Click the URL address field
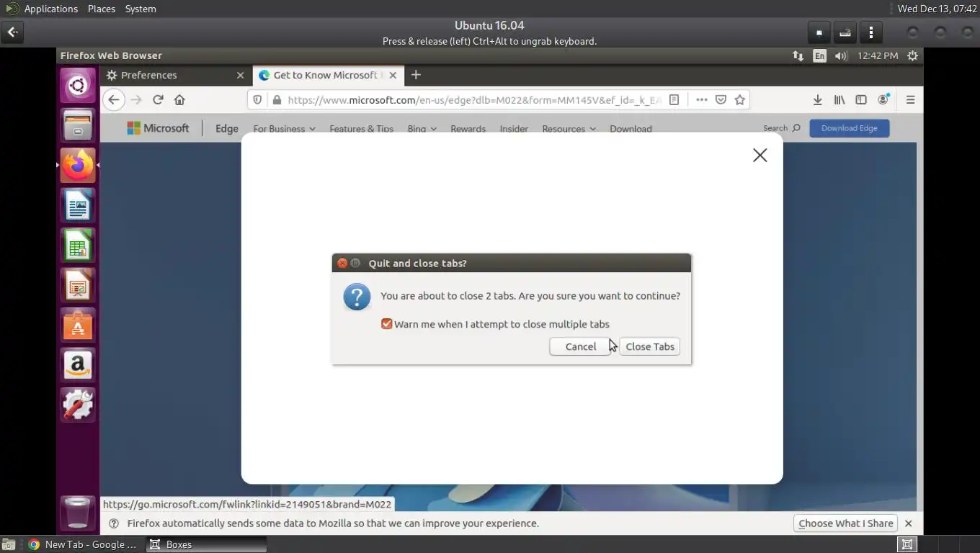980x553 pixels. pyautogui.click(x=474, y=100)
